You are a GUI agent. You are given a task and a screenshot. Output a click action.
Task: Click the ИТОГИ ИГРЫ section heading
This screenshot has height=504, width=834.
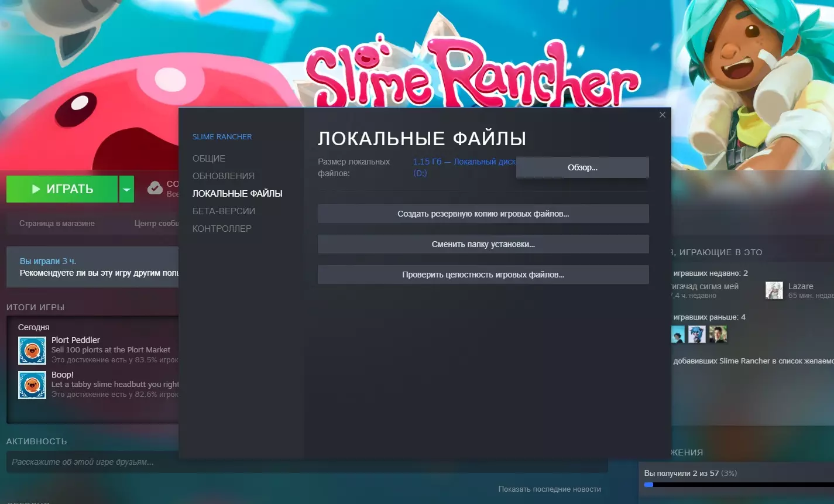coord(36,307)
